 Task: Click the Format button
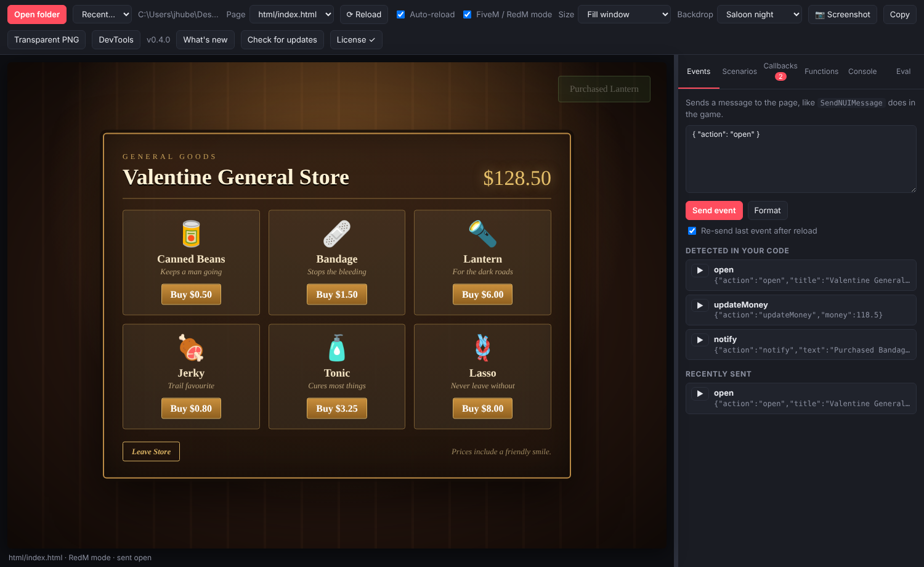pyautogui.click(x=768, y=210)
